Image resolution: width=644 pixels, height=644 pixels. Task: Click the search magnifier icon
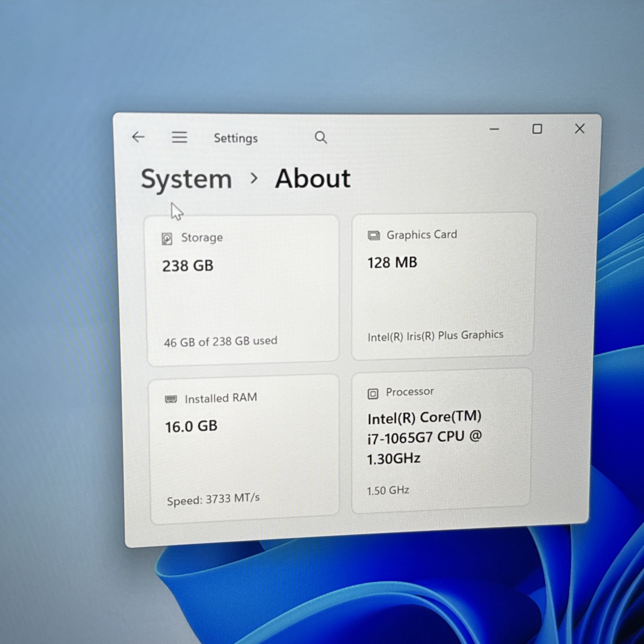click(x=321, y=138)
